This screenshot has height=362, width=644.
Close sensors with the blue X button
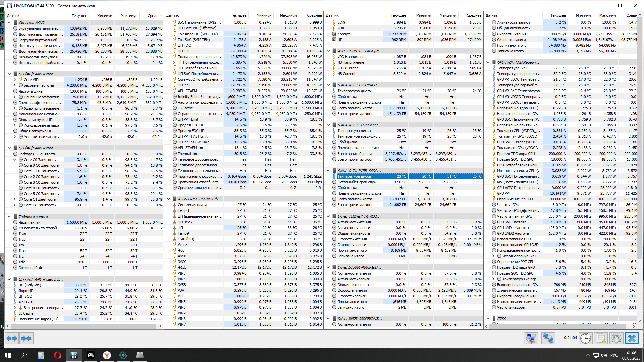point(632,338)
